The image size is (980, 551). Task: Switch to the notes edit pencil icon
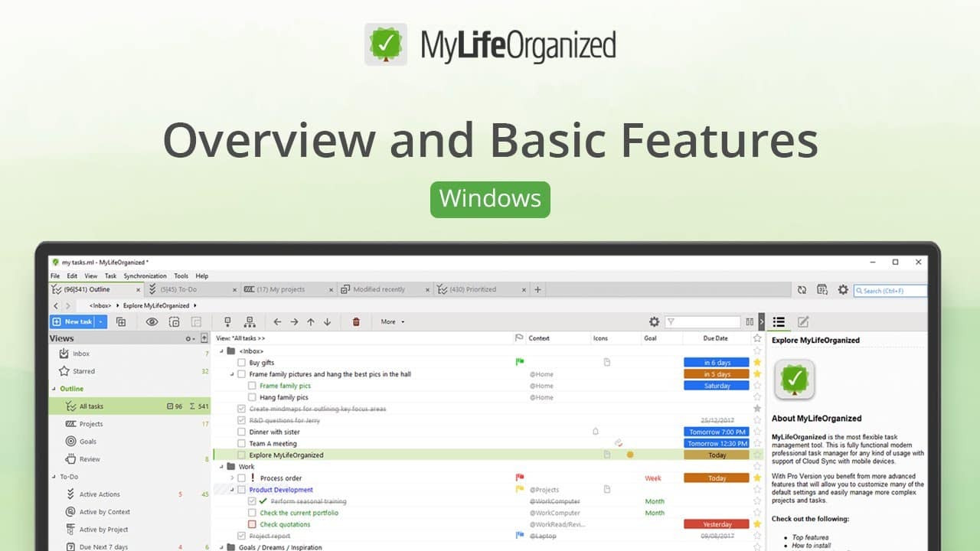point(802,322)
